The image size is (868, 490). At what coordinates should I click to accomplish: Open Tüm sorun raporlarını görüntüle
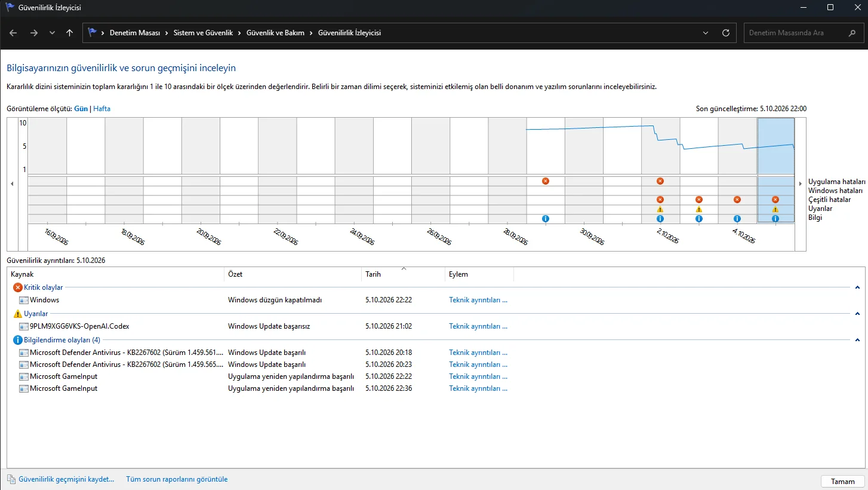[177, 479]
